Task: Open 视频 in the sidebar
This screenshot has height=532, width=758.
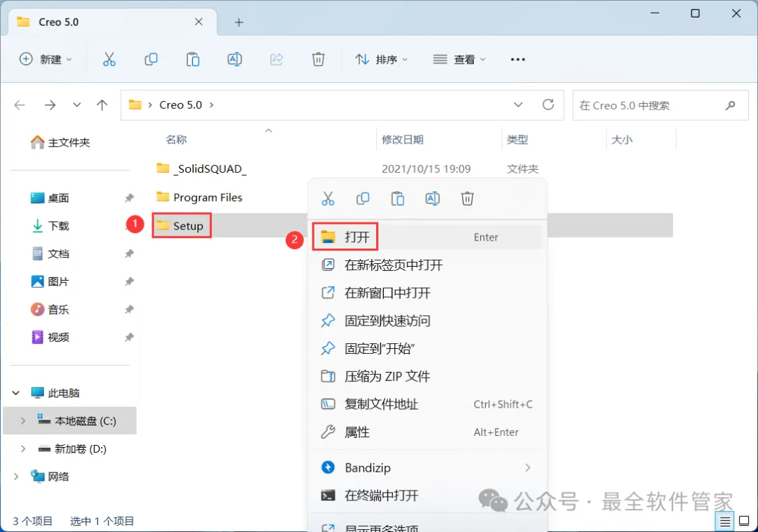Action: (51, 338)
